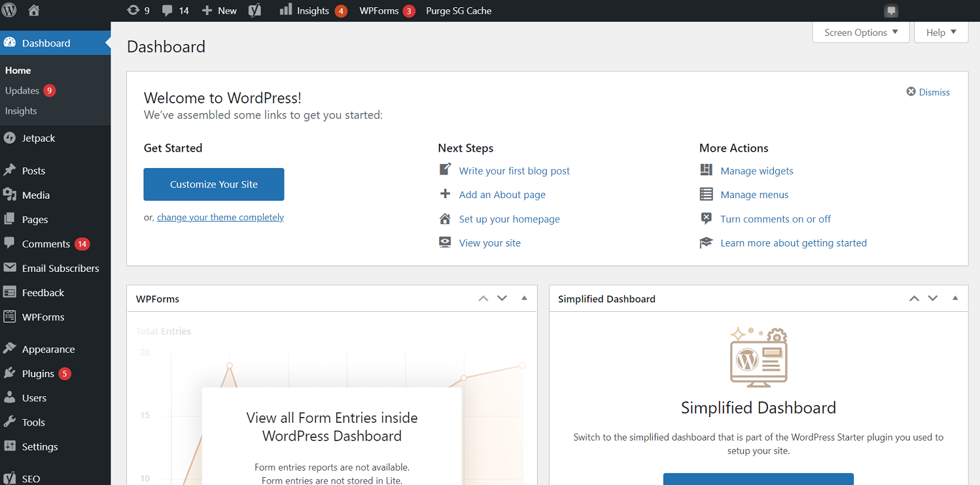Move the WPForms widget up

[483, 299]
